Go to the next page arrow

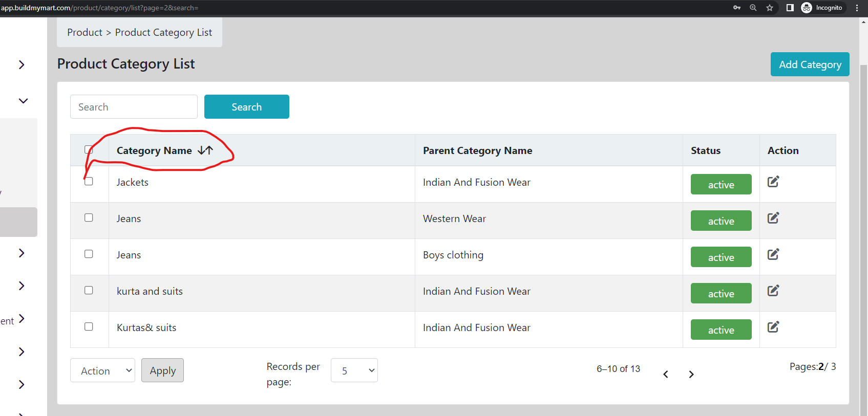(x=691, y=374)
